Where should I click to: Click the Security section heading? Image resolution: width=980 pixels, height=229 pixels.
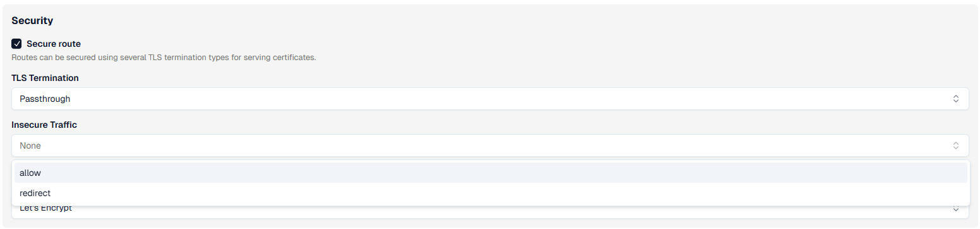coord(32,20)
